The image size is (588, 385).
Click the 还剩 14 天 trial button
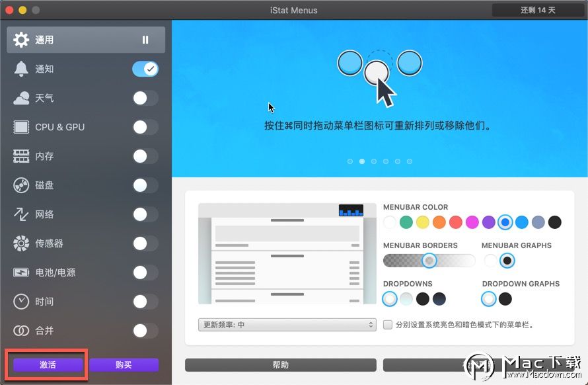[538, 10]
